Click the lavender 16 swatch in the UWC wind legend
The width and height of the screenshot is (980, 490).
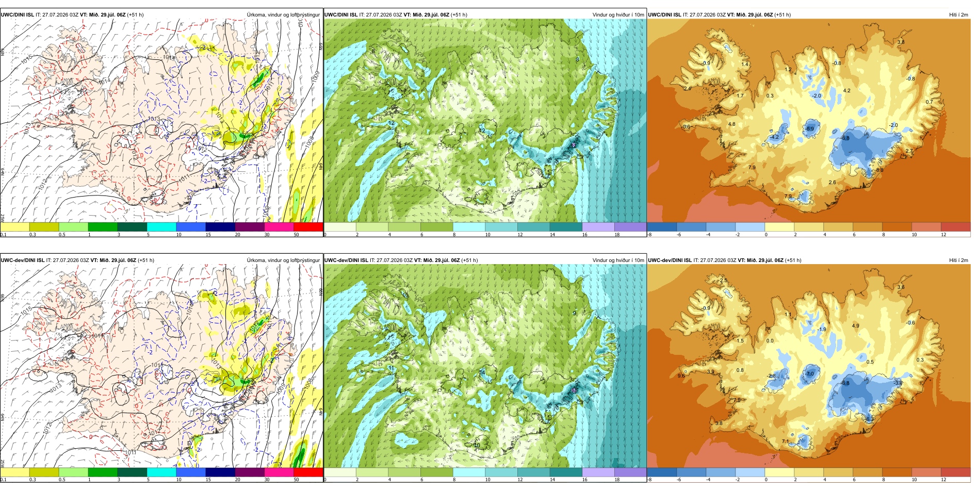click(x=598, y=226)
